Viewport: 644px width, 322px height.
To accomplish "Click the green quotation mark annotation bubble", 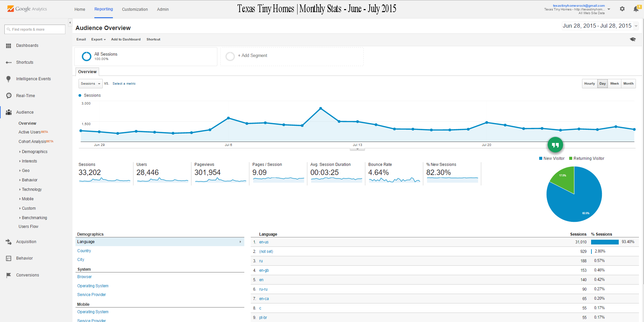I will (x=555, y=145).
